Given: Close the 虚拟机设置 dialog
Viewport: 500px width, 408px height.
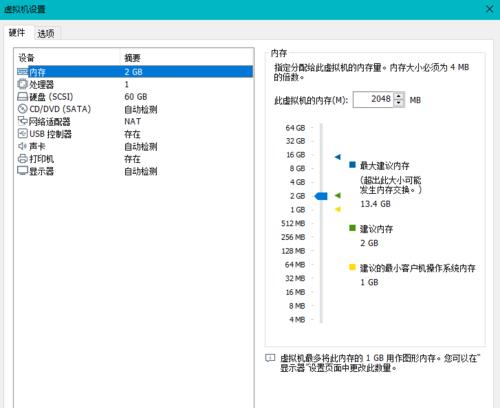Looking at the screenshot, I should tap(489, 9).
